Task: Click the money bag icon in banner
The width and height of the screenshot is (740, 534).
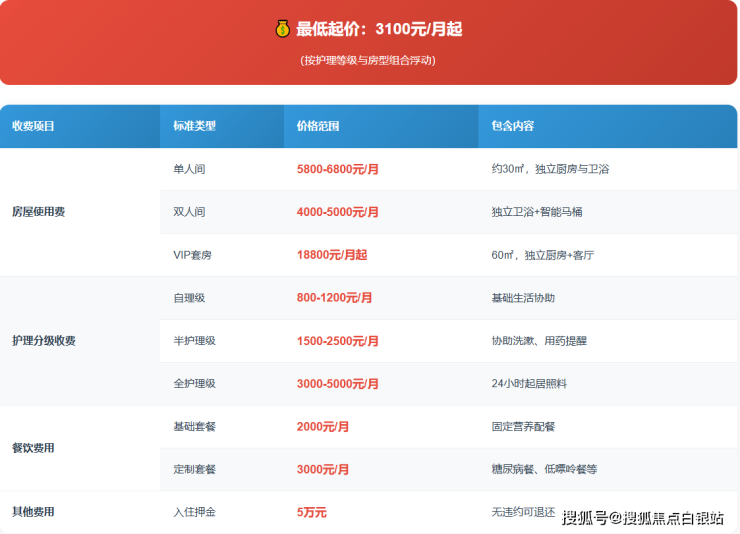Action: [x=282, y=29]
